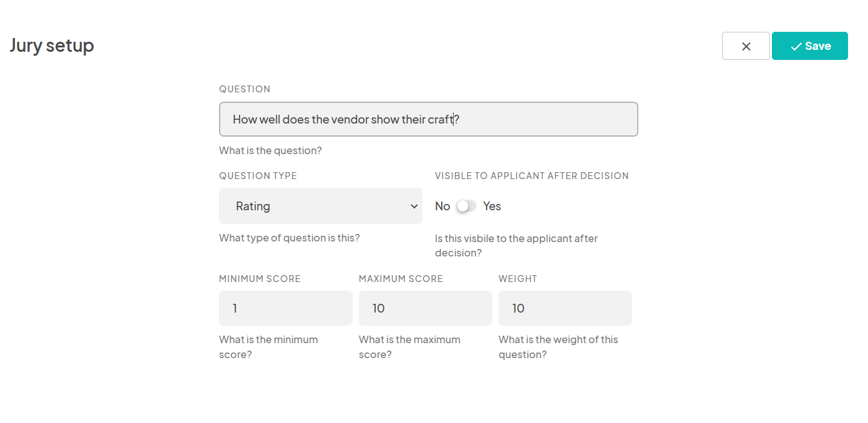Viewport: 868px width, 423px height.
Task: Click the Weight field containing 10
Action: [565, 308]
